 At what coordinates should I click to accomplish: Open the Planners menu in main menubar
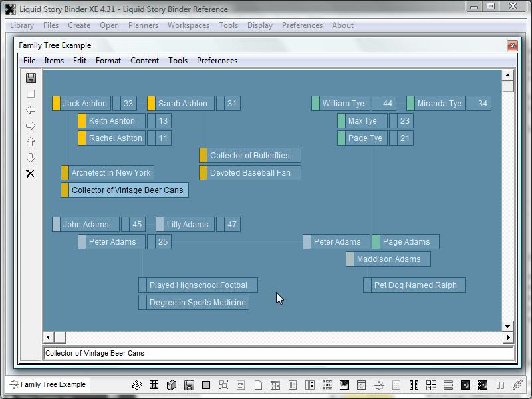coord(143,25)
